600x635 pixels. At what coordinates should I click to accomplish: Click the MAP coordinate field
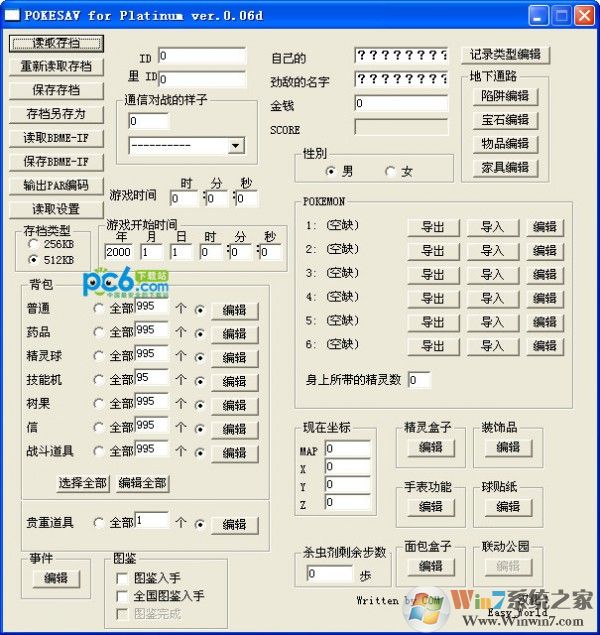tap(348, 449)
